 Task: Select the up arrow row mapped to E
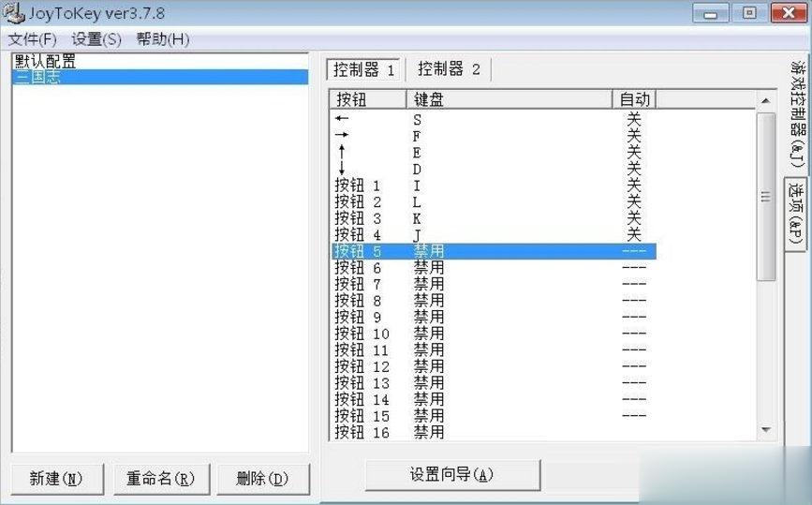(494, 153)
